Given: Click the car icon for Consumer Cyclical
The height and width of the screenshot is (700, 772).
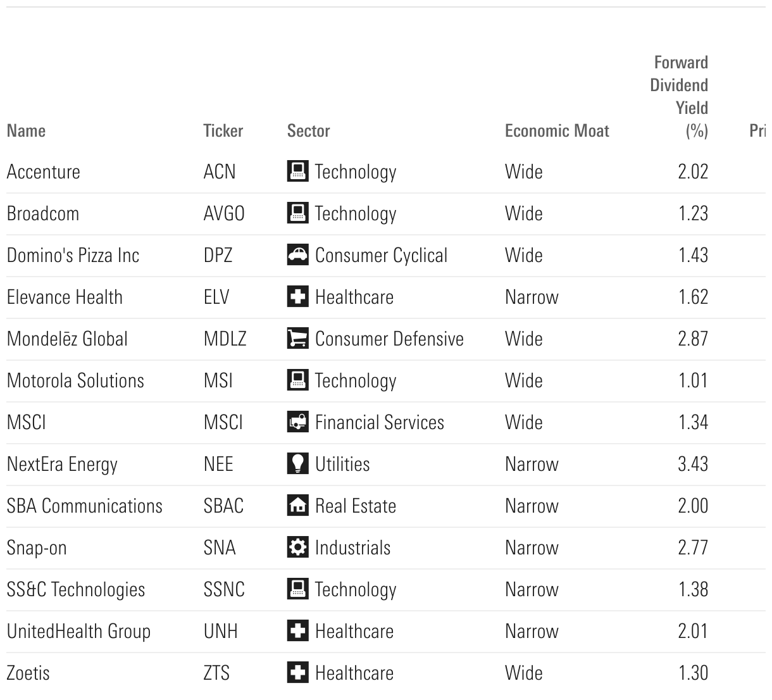Looking at the screenshot, I should 297,255.
